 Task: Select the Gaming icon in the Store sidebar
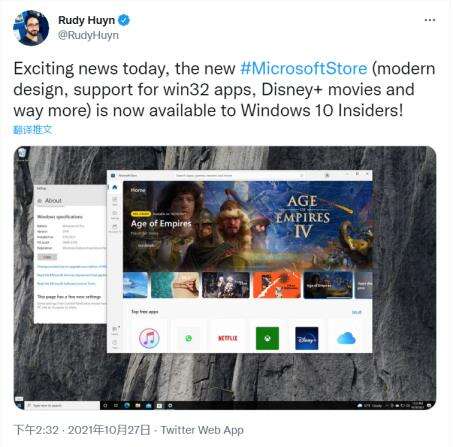(x=115, y=214)
